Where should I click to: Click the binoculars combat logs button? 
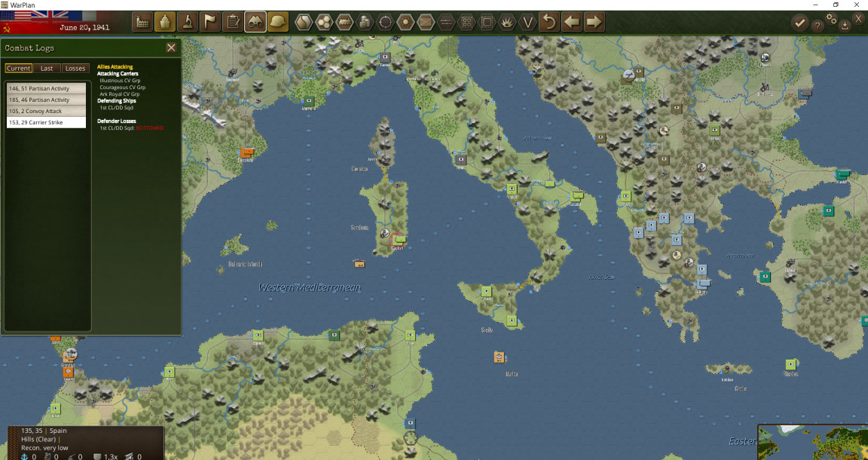pos(255,22)
